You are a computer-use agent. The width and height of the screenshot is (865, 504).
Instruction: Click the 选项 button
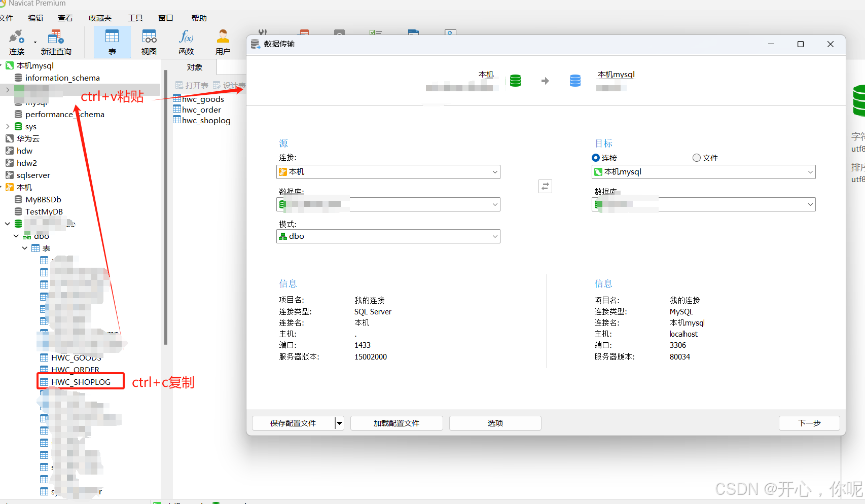click(x=495, y=423)
